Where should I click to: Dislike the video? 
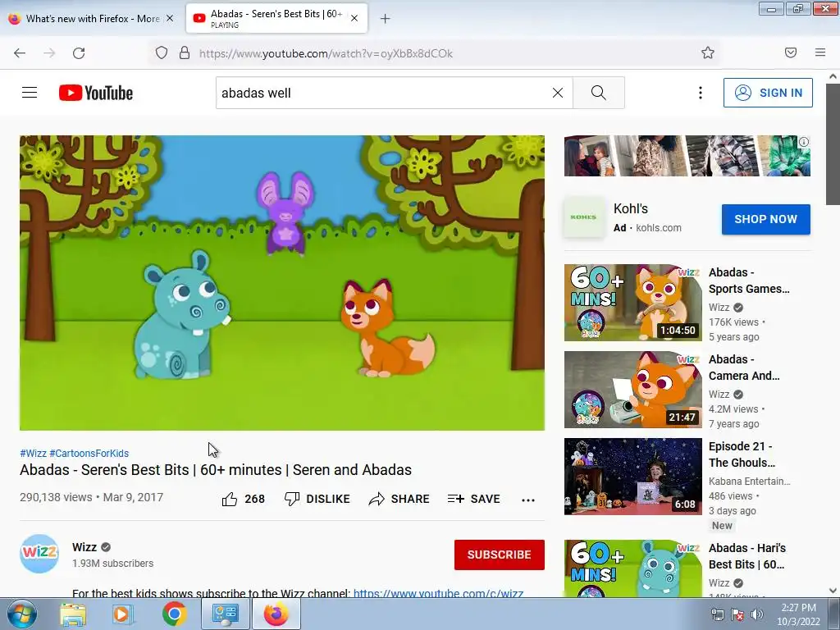pos(317,499)
